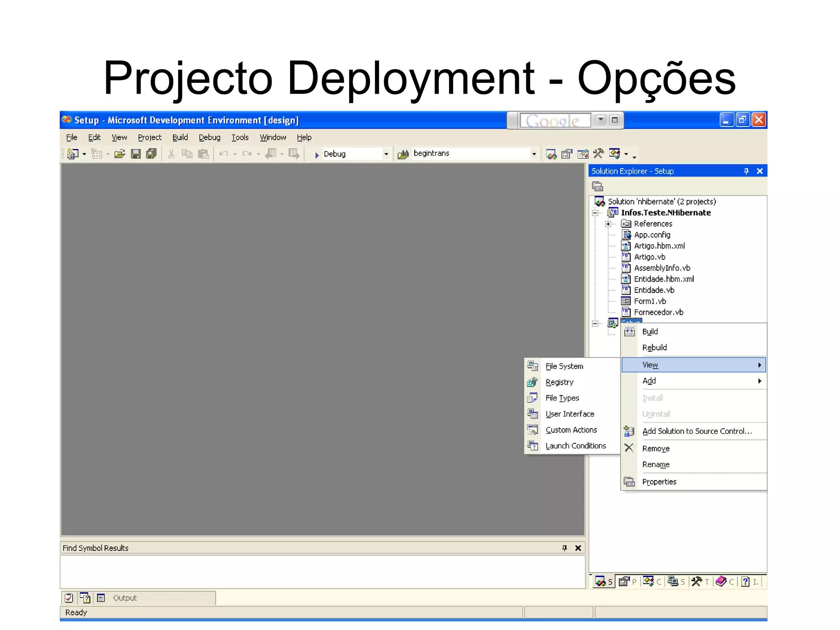The width and height of the screenshot is (840, 630).
Task: Open the Redo history dropdown arrow
Action: 258,154
